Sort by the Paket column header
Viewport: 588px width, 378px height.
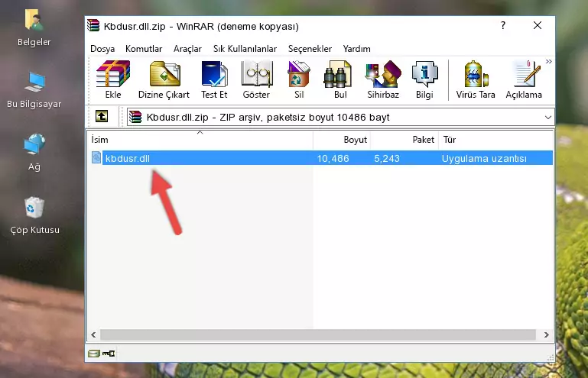point(404,139)
